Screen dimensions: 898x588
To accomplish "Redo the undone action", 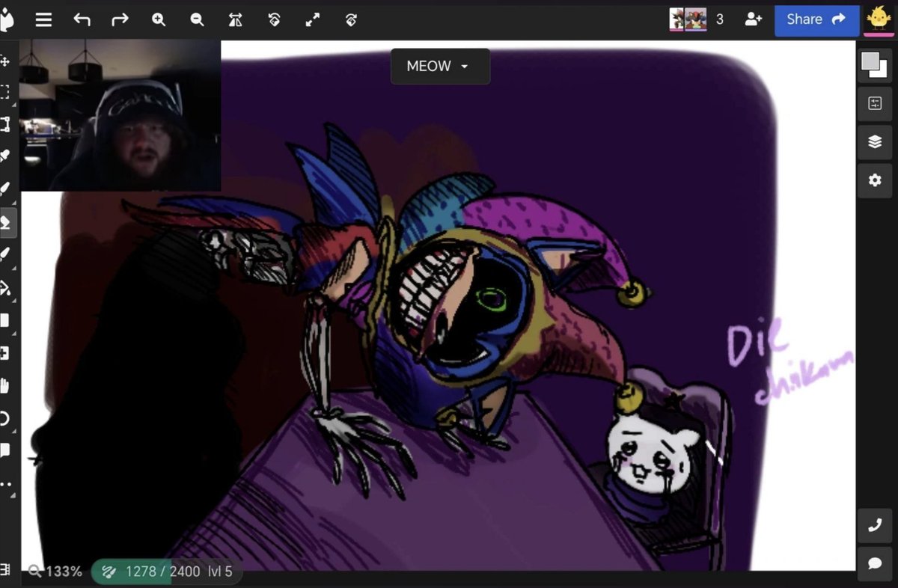I will click(120, 20).
